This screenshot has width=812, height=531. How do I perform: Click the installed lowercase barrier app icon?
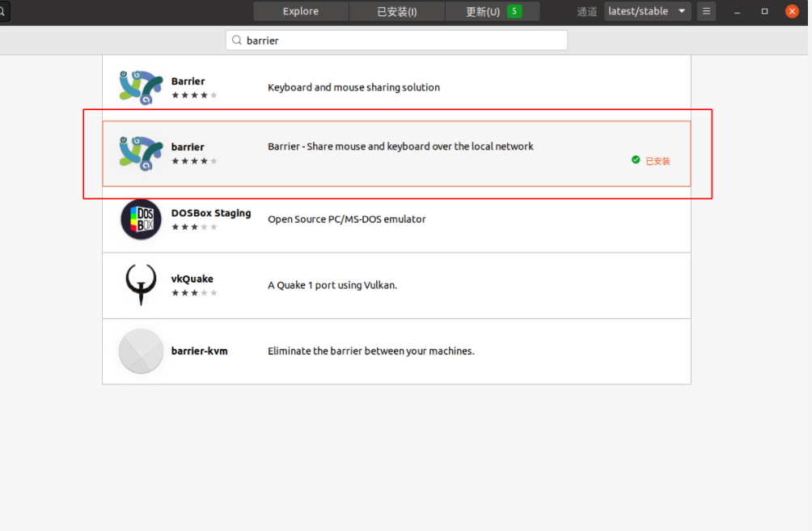[141, 153]
